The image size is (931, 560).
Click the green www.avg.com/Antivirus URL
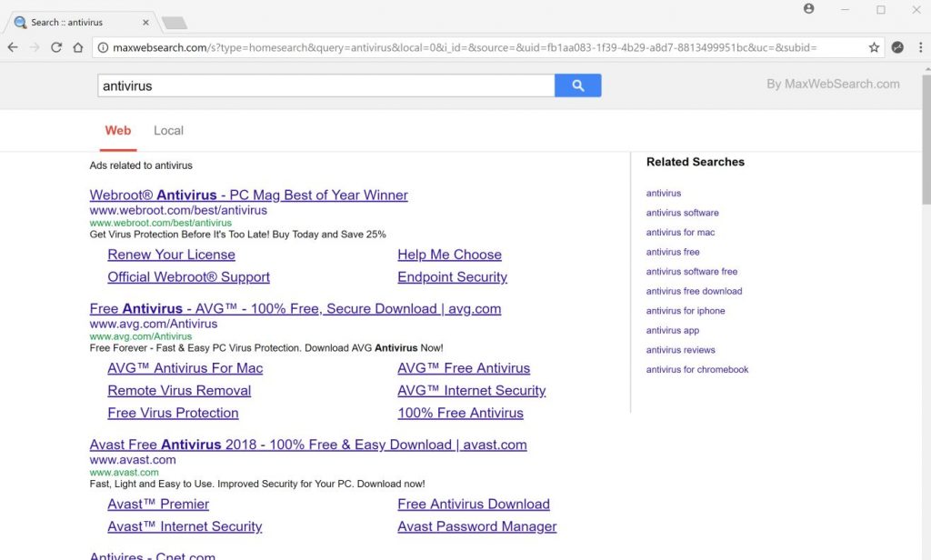tap(141, 336)
